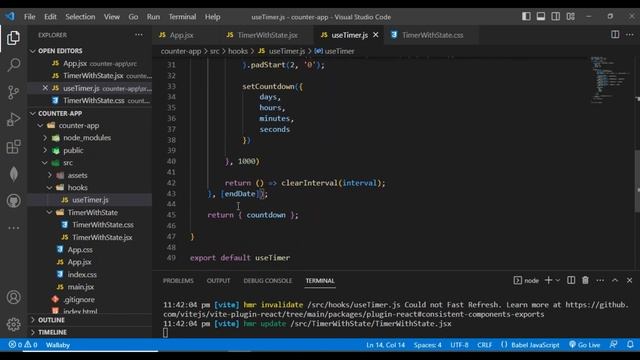The width and height of the screenshot is (640, 360).
Task: Show additional activity bar views
Action: pyautogui.click(x=13, y=228)
